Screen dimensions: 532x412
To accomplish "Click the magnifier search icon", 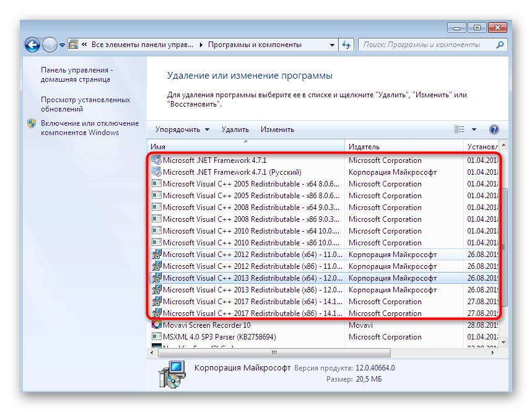I will coord(500,45).
